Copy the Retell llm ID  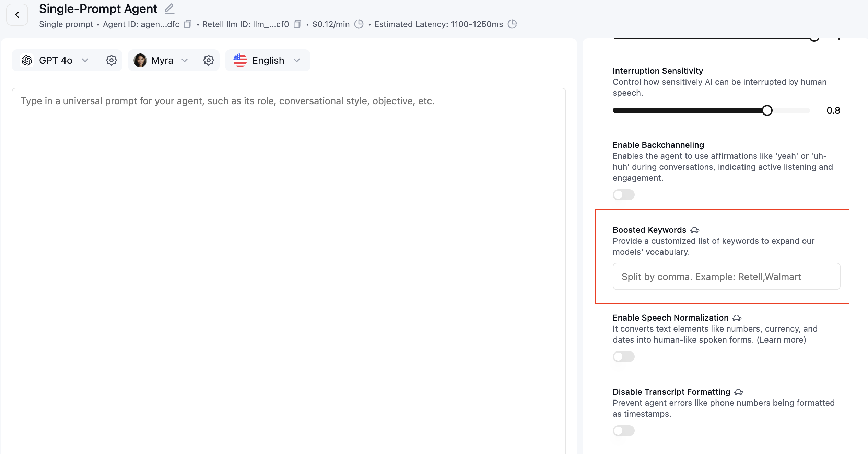click(x=297, y=24)
